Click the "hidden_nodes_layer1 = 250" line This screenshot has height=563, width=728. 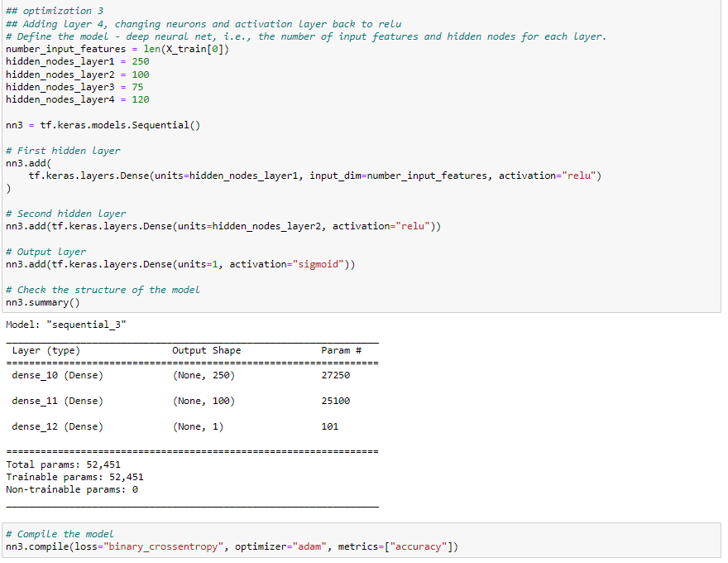(x=78, y=62)
